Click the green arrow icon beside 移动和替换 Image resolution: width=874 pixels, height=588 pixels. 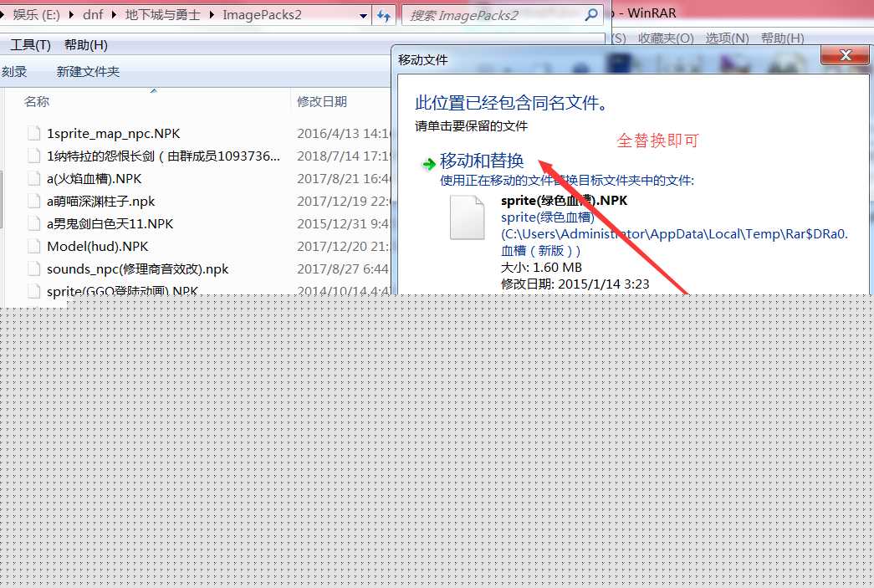point(429,164)
